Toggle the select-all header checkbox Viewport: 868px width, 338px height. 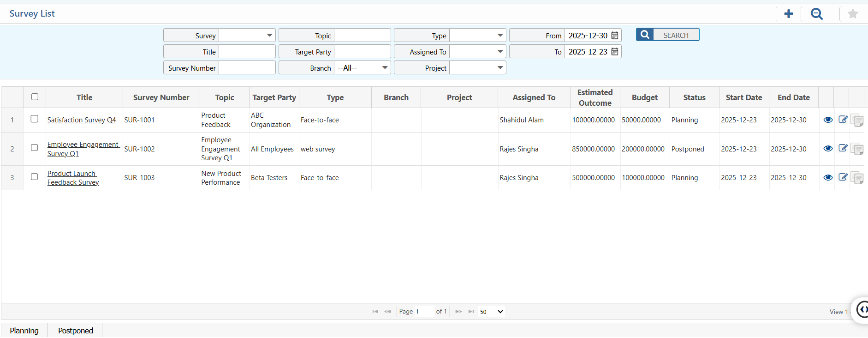coord(35,97)
